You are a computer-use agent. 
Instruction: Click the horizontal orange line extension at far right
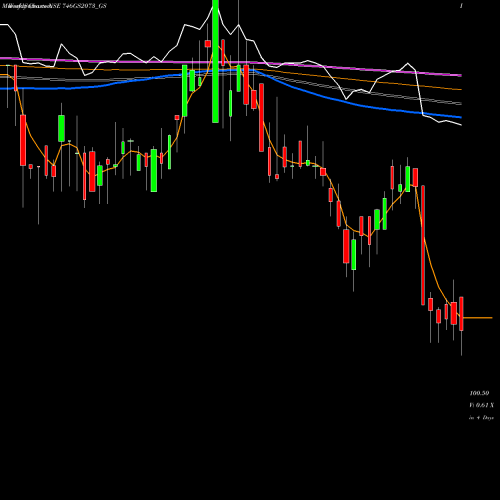[x=478, y=318]
